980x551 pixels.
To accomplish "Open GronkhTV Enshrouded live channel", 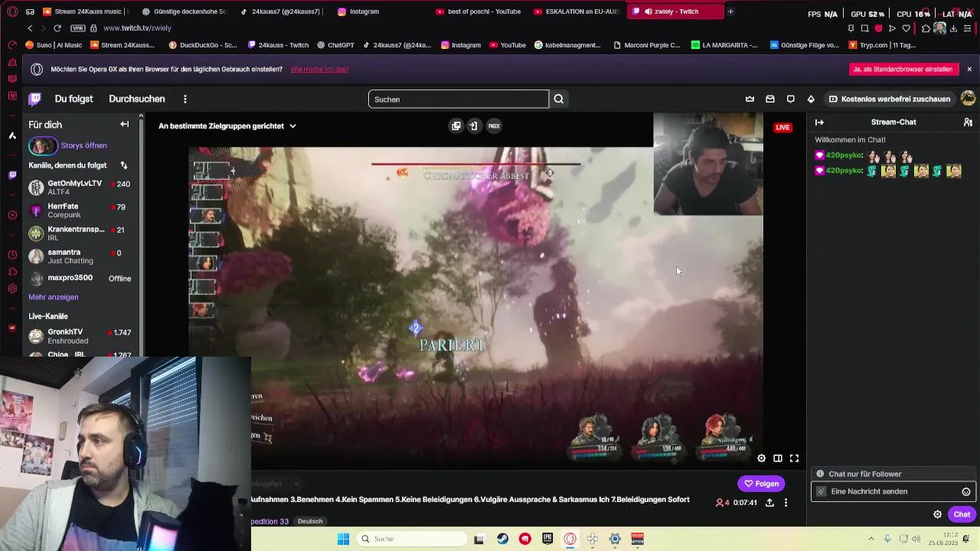I will 80,336.
